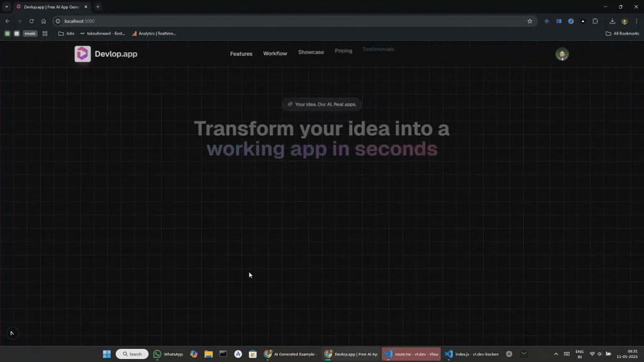Switch to route.tsx VS Code window
The image size is (644, 362).
411,354
